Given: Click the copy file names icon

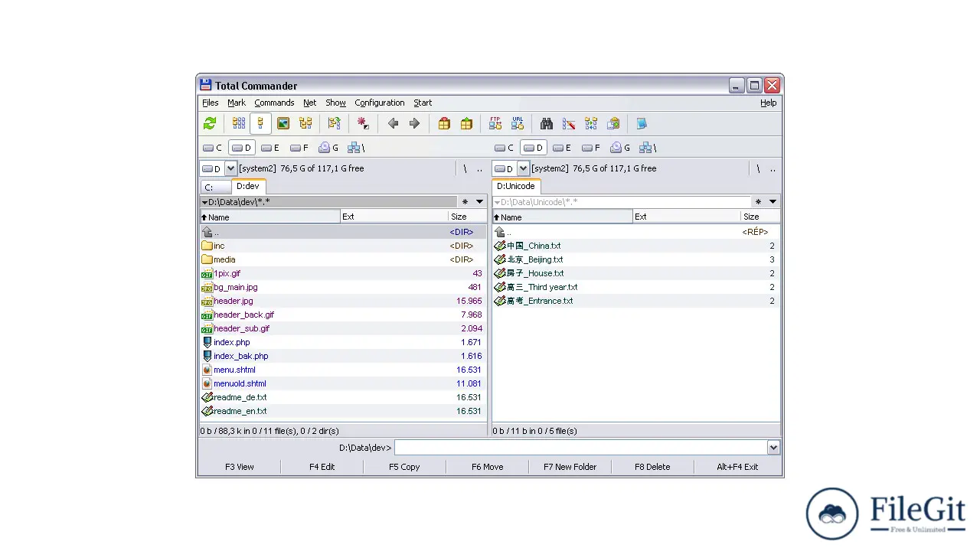Looking at the screenshot, I should [613, 123].
